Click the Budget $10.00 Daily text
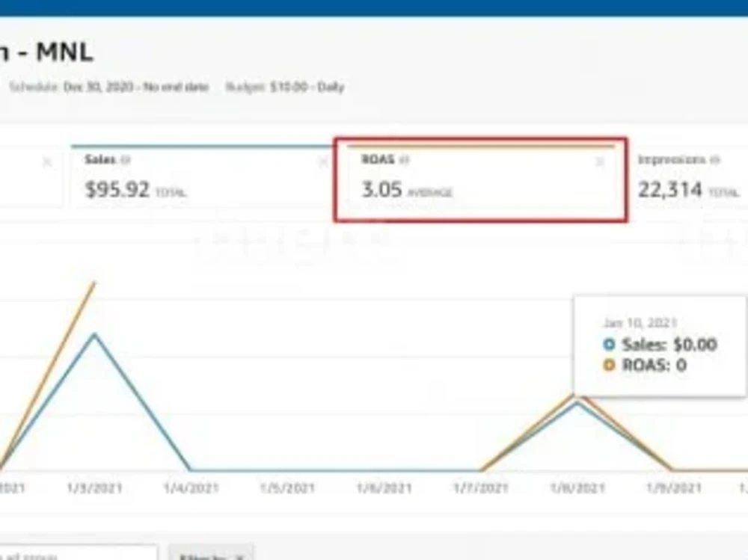Image resolution: width=748 pixels, height=560 pixels. coord(285,87)
